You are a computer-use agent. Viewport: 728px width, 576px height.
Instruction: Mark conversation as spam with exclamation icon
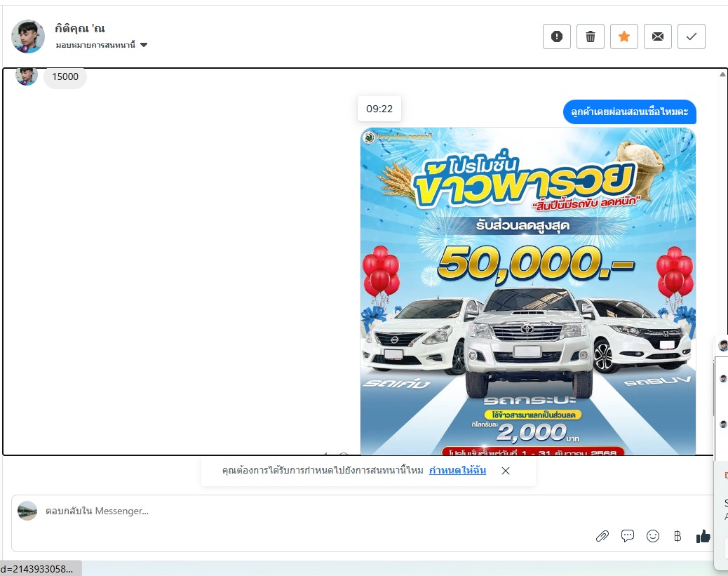(x=557, y=36)
